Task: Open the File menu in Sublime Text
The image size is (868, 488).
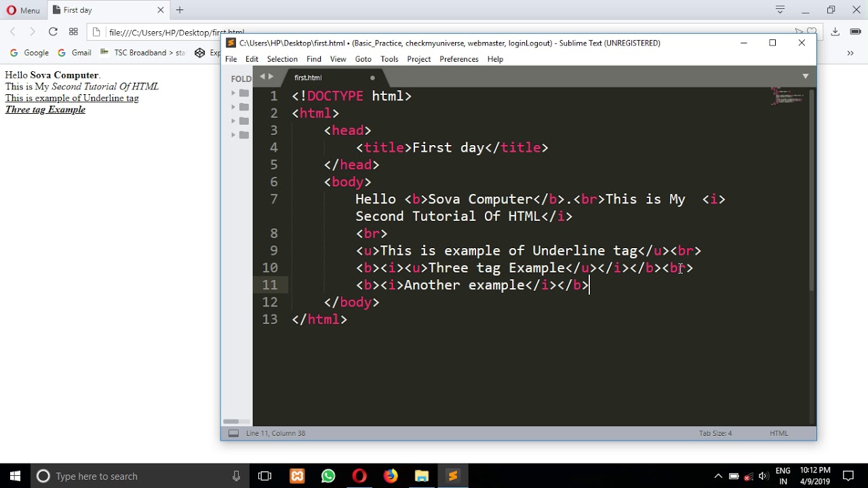Action: click(231, 59)
